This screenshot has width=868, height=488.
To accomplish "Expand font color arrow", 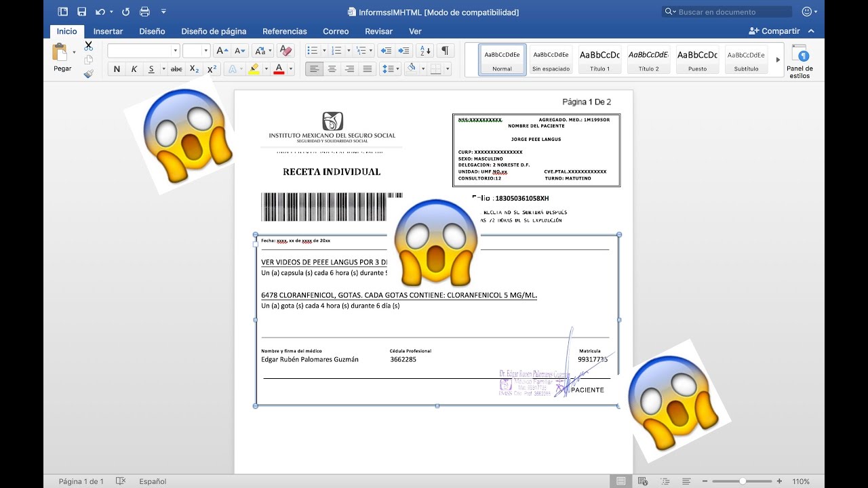I will coord(291,69).
